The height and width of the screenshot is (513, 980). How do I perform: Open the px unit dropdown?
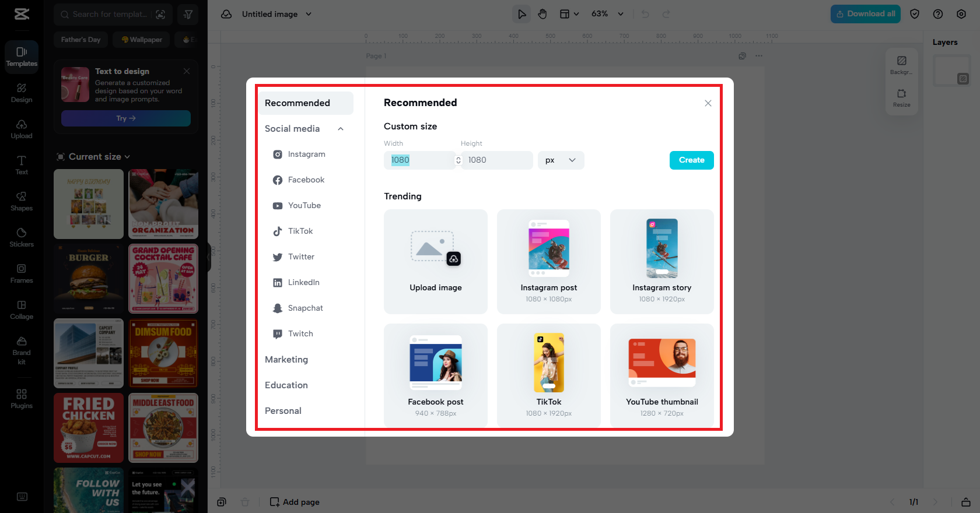(x=561, y=160)
